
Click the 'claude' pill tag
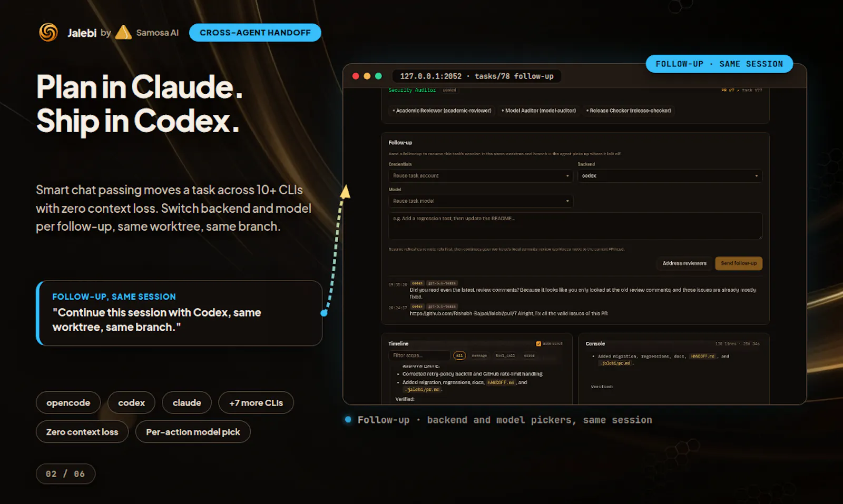tap(187, 403)
